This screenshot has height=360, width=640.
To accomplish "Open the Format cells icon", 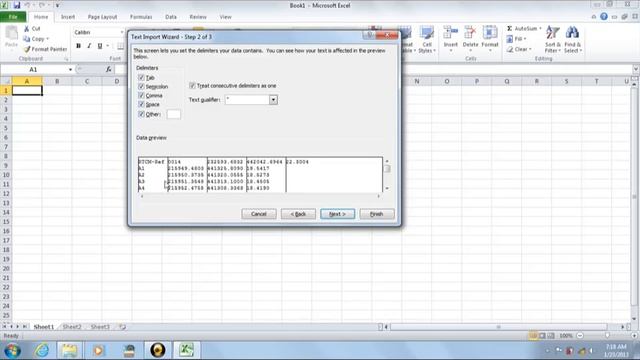I will pyautogui.click(x=490, y=33).
